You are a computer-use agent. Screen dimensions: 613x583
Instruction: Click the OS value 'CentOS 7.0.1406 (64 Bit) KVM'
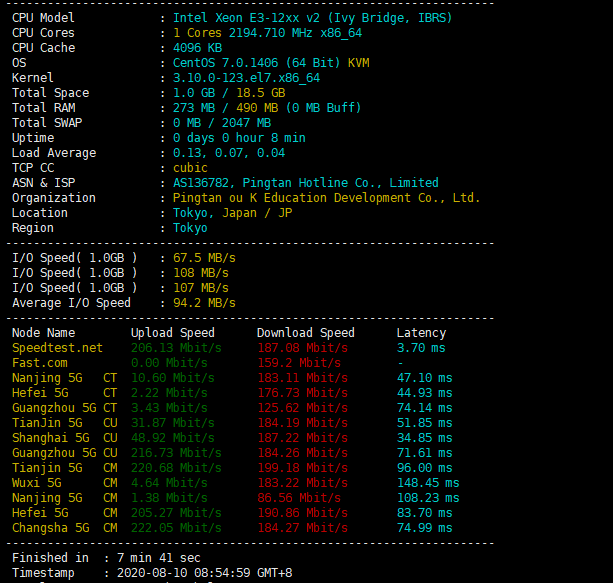(271, 63)
